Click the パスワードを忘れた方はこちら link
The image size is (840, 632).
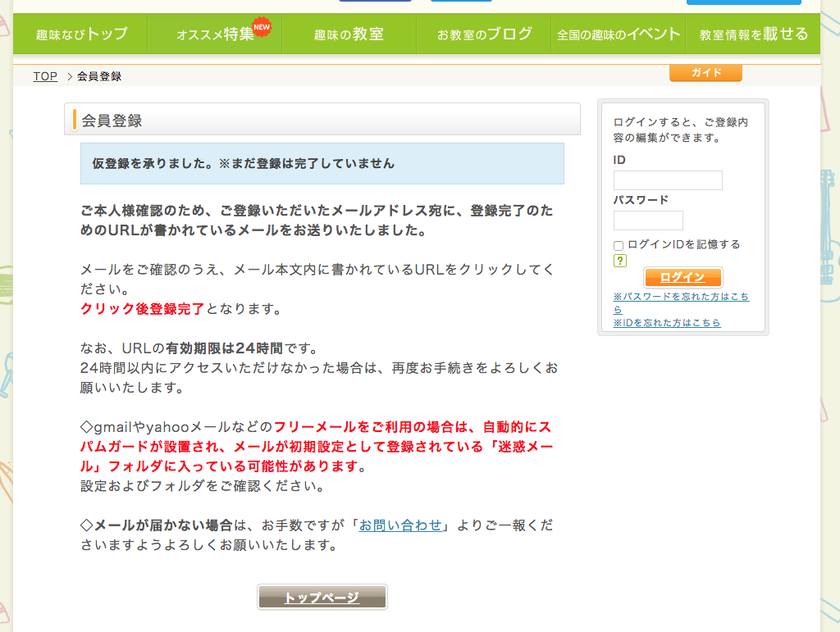(x=681, y=297)
